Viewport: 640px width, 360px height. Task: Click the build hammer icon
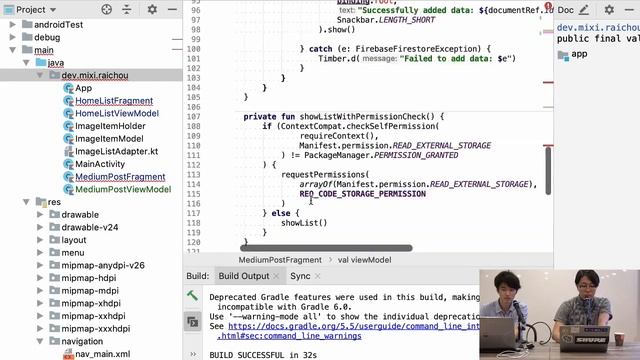(x=192, y=296)
